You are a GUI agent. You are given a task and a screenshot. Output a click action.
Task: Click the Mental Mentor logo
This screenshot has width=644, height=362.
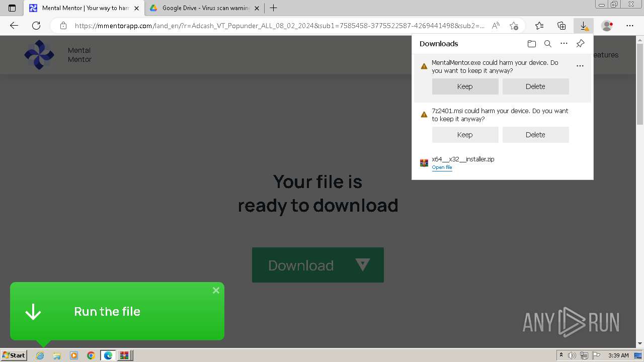point(39,55)
